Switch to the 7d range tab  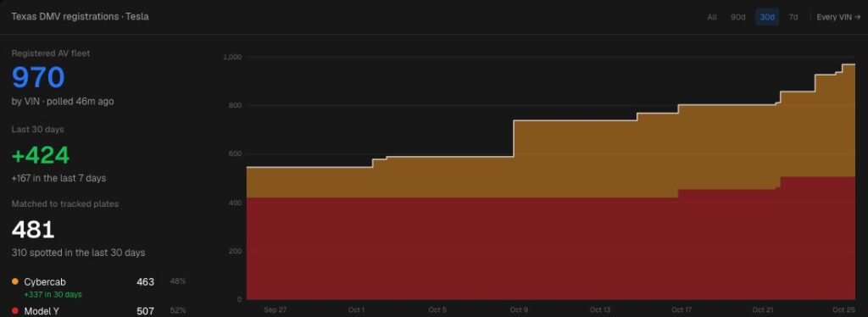[x=793, y=17]
